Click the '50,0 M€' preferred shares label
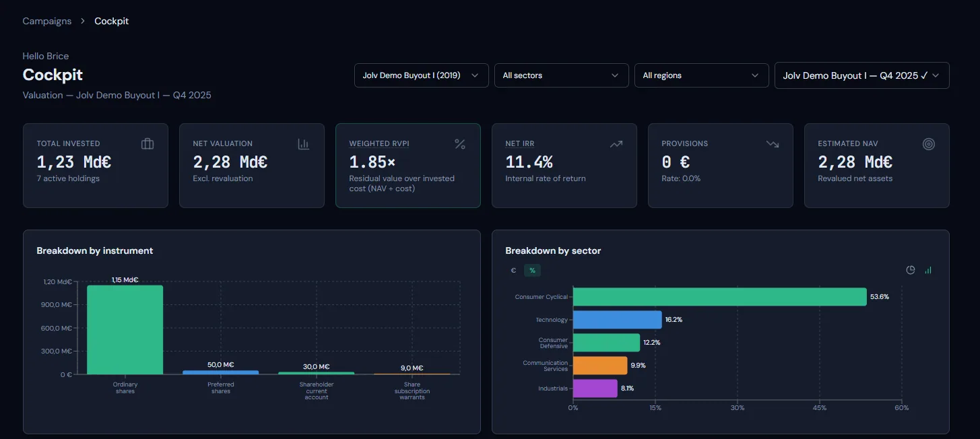The height and width of the screenshot is (439, 980). (x=220, y=365)
